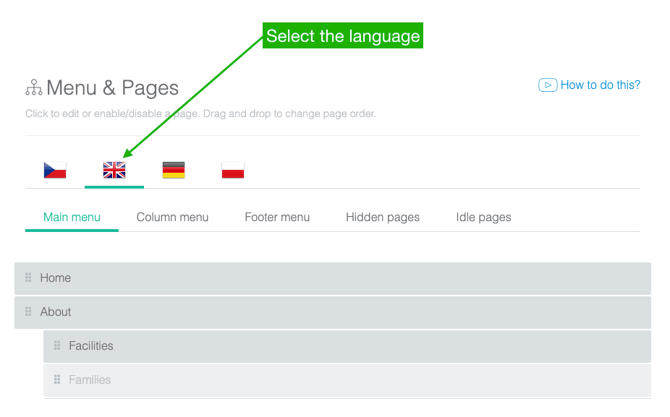This screenshot has height=417, width=670.
Task: Select the UK flag language
Action: click(114, 170)
